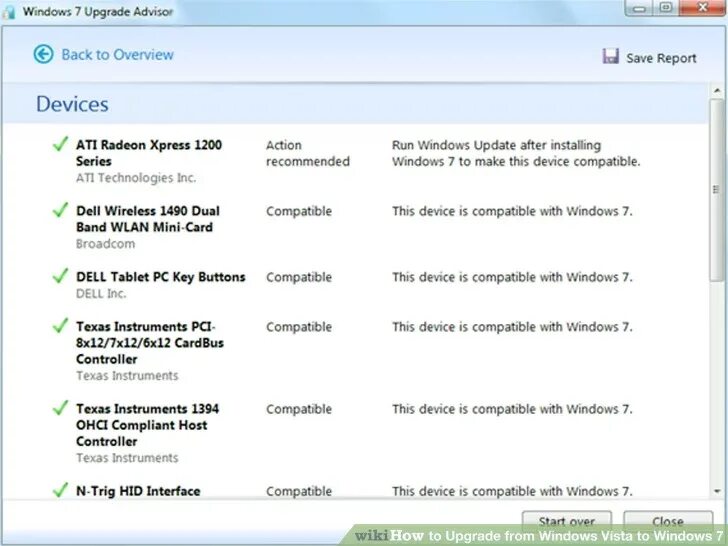Viewport: 728px width, 546px height.
Task: Click the Run Windows Update after installing message
Action: [516, 153]
